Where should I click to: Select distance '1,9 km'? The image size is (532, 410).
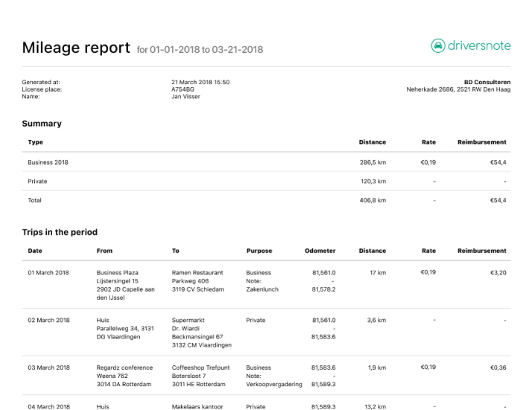377,368
